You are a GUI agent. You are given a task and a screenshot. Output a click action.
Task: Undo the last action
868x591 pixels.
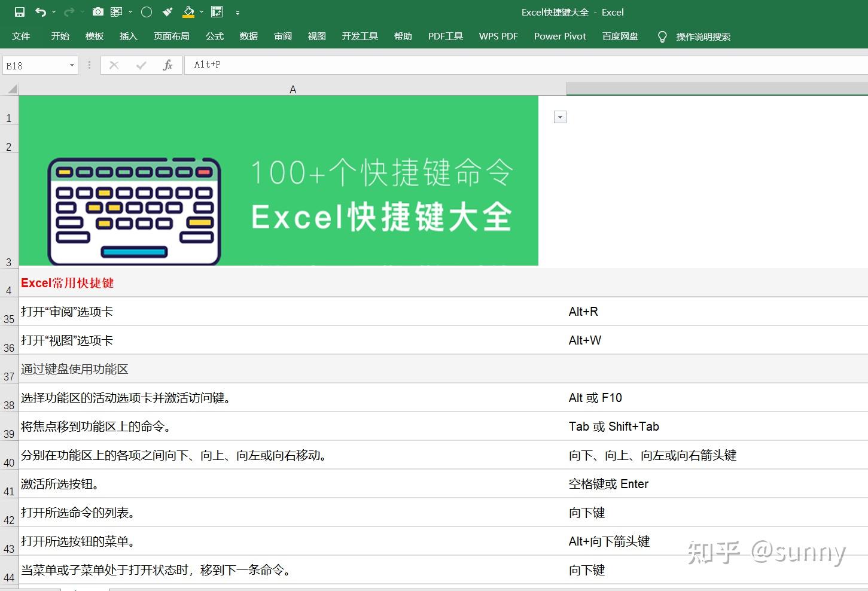coord(40,12)
